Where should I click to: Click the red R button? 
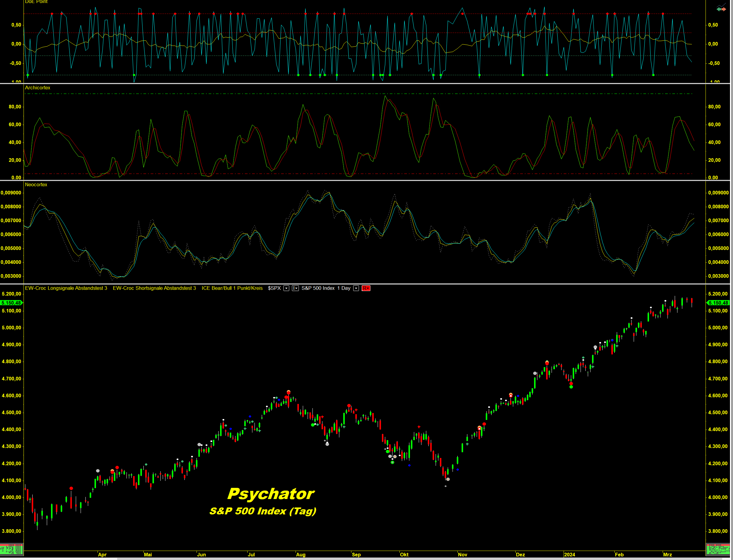click(x=366, y=288)
